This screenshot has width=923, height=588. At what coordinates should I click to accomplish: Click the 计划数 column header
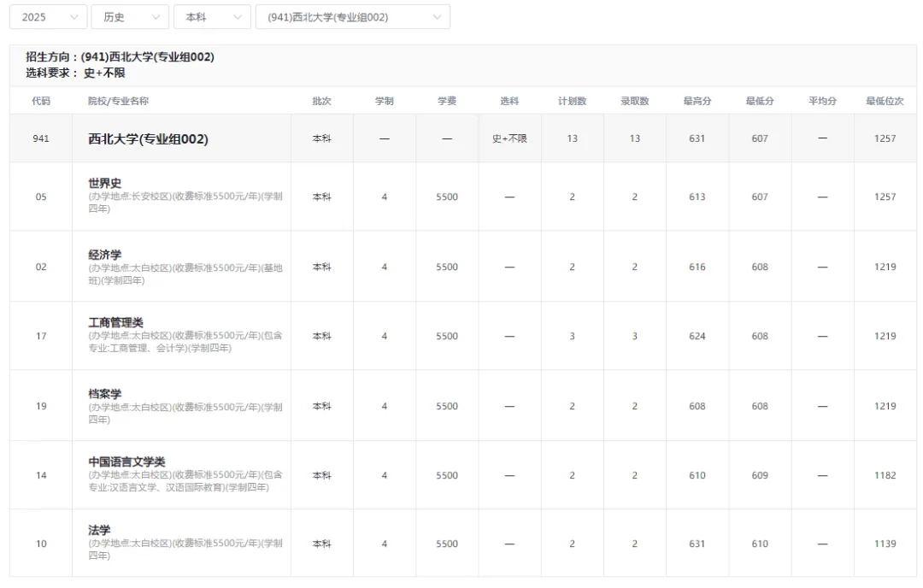(x=572, y=101)
